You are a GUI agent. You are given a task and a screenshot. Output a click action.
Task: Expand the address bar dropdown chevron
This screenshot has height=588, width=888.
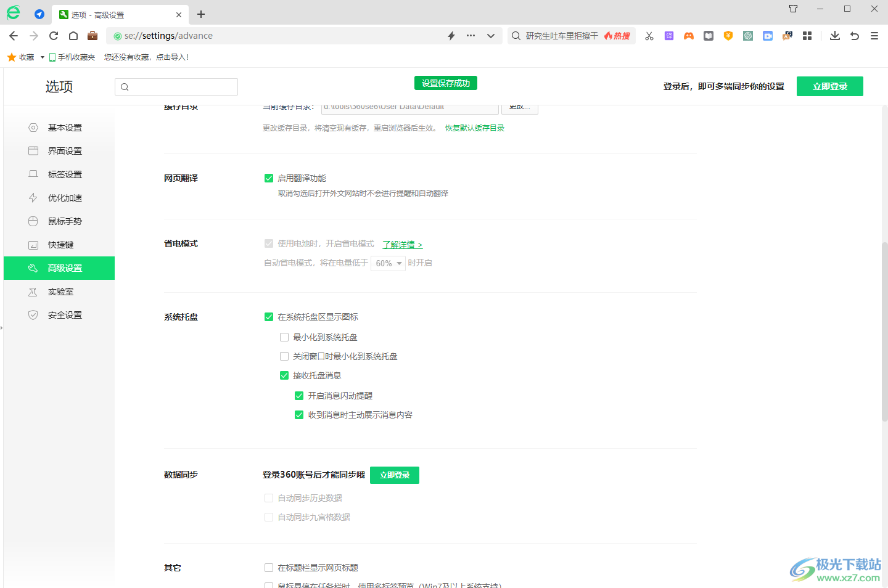pos(491,36)
